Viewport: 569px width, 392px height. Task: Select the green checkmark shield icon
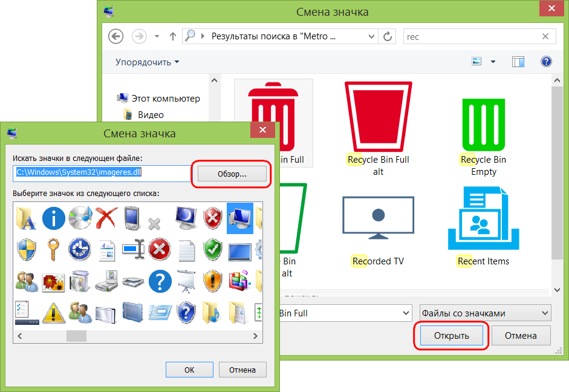[x=213, y=249]
